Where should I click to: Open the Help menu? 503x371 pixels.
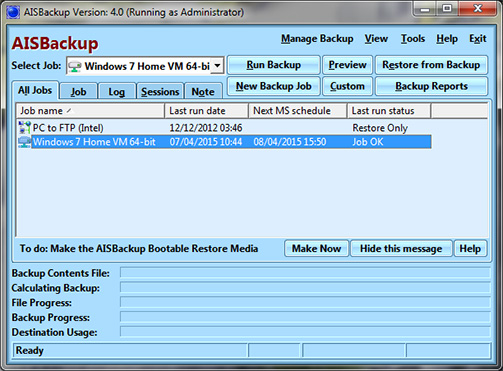pos(447,39)
